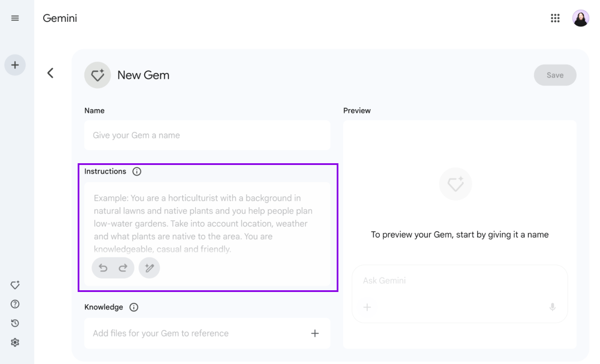The height and width of the screenshot is (364, 600).
Task: Redo the instructions edit
Action: pos(123,268)
